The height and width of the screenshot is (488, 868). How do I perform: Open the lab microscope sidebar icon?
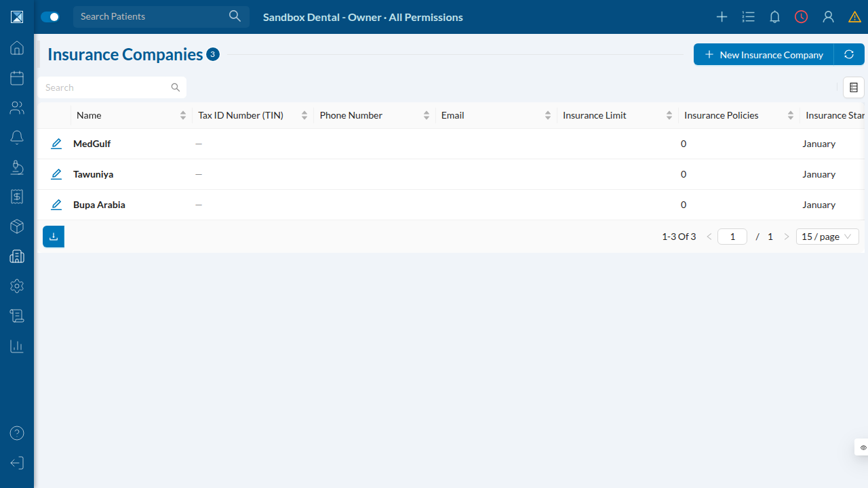coord(17,167)
